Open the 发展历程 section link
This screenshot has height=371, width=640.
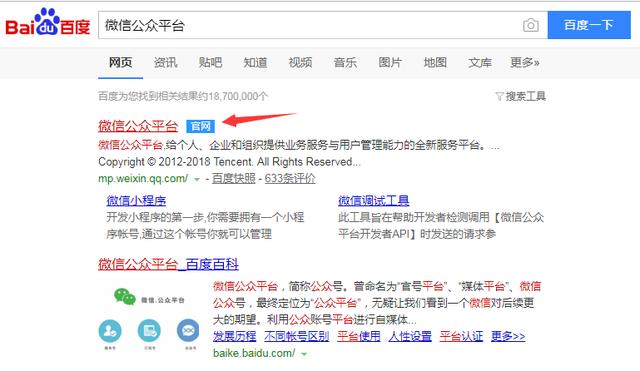pos(235,337)
